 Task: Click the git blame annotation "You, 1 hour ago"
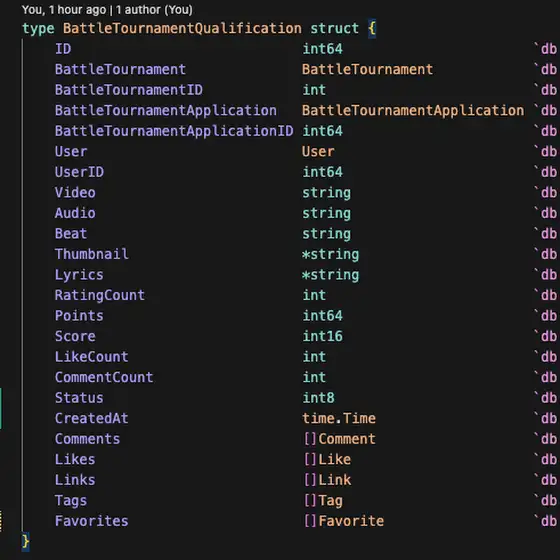coord(64,10)
